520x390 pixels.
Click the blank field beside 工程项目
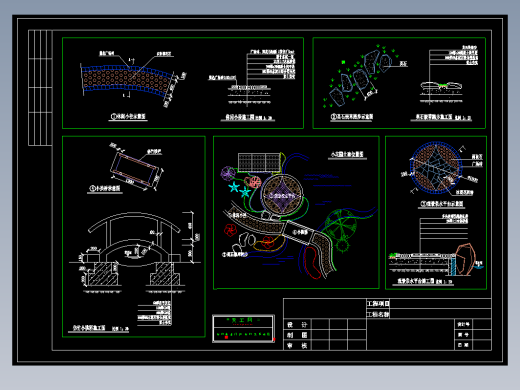click(440, 303)
